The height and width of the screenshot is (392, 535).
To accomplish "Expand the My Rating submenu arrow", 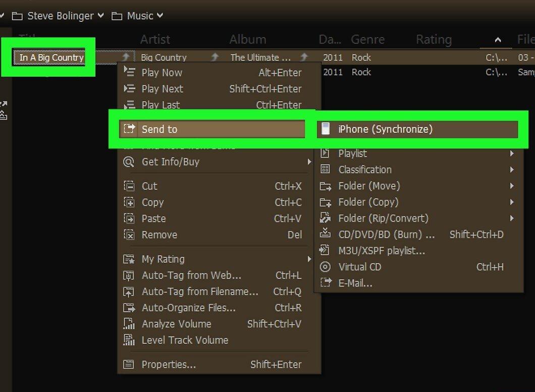I will pyautogui.click(x=309, y=259).
